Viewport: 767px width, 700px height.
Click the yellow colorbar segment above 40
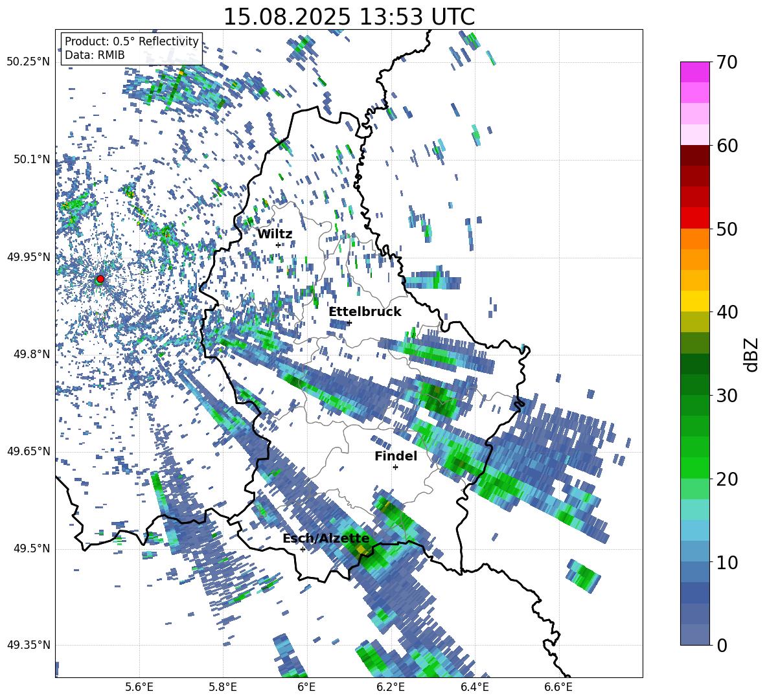coord(694,301)
